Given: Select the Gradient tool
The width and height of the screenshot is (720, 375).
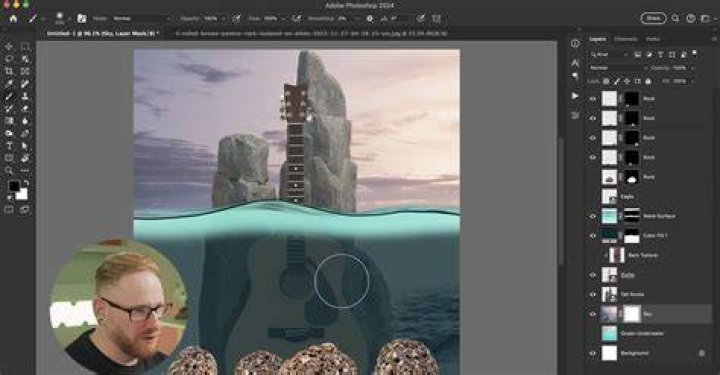Looking at the screenshot, I should click(9, 121).
